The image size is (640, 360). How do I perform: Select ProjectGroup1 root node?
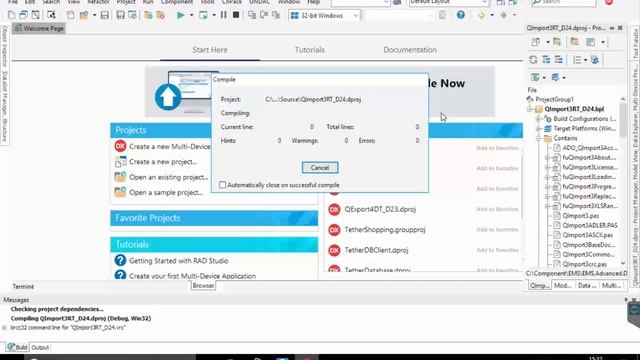[554, 99]
